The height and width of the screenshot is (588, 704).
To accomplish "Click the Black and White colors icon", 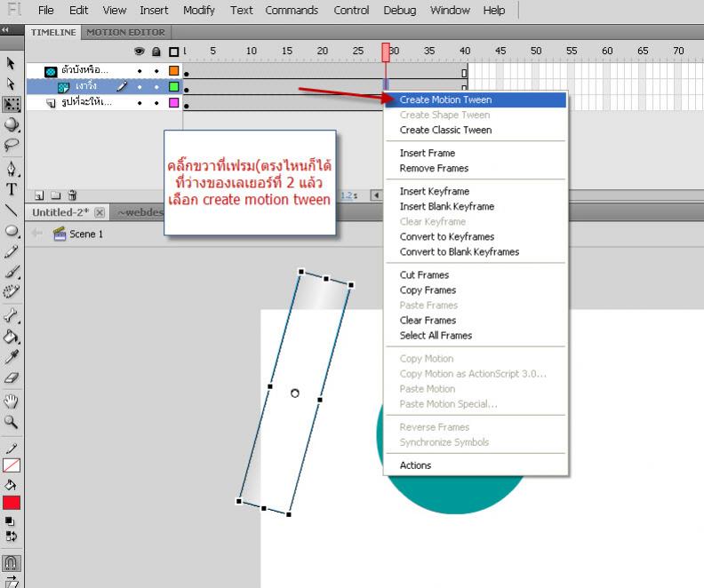I will click(10, 521).
